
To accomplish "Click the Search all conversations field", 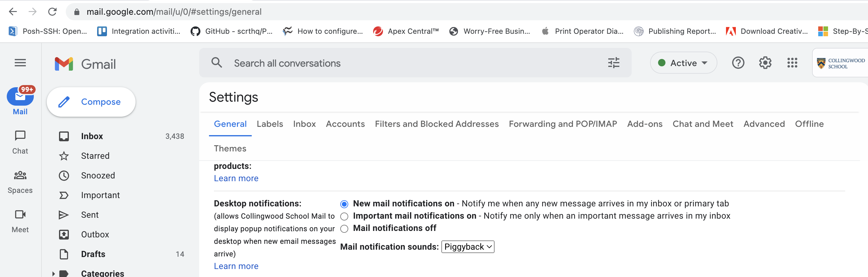I will [x=415, y=63].
